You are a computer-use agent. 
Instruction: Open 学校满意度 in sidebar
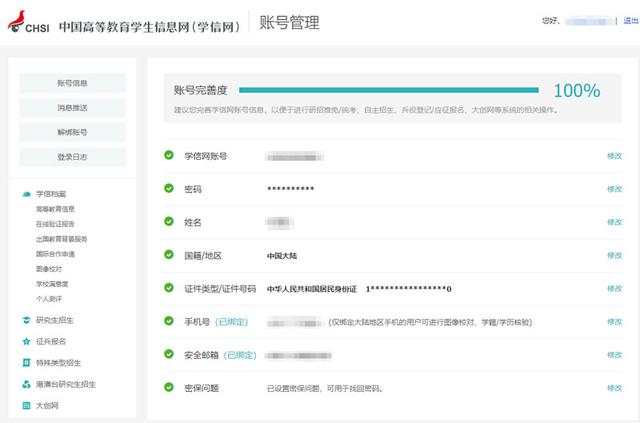52,284
